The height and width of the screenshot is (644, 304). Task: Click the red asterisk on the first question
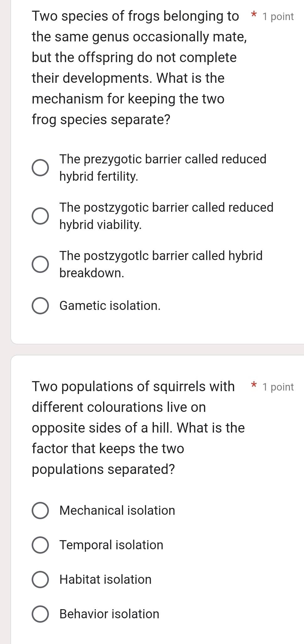(254, 14)
